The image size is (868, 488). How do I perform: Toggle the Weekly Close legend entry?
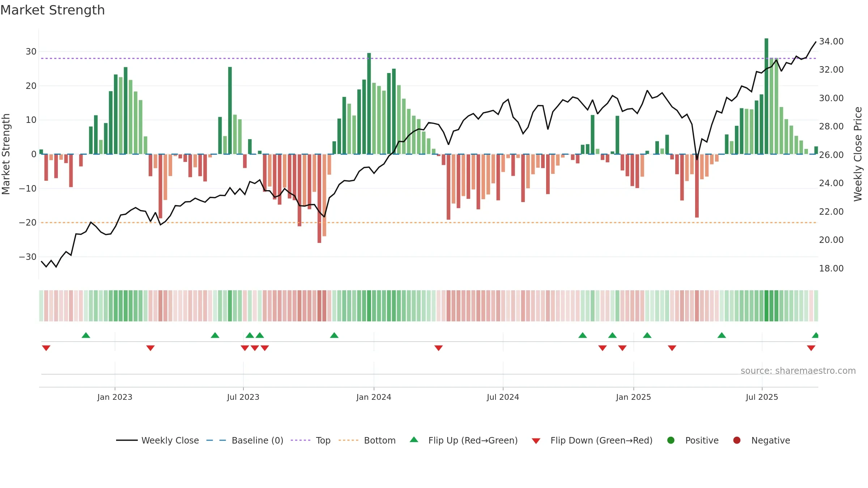[158, 440]
